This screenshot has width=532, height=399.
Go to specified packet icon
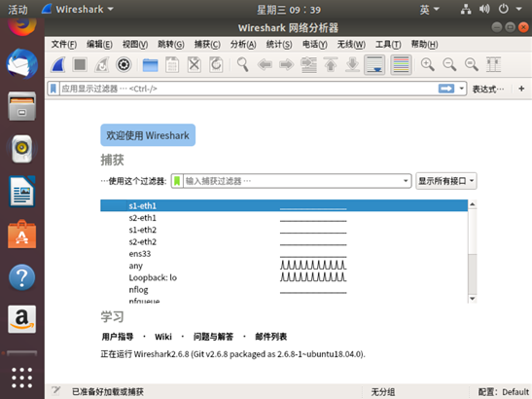(308, 64)
